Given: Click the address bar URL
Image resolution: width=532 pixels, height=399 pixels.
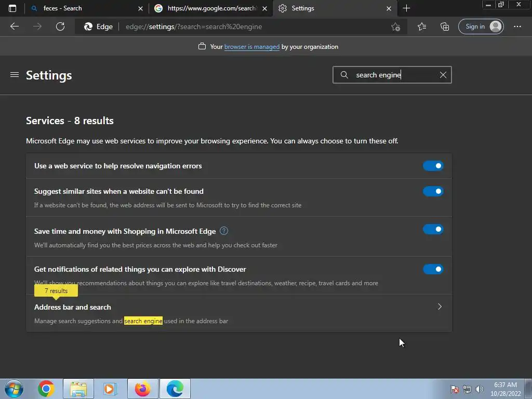Looking at the screenshot, I should [194, 27].
